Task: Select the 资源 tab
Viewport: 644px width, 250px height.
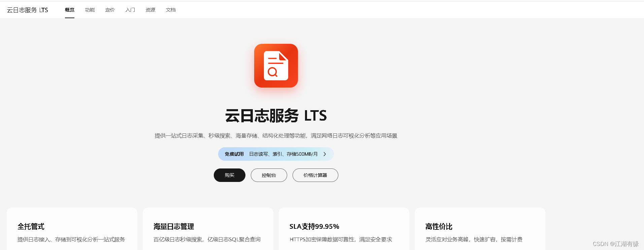Action: [x=150, y=10]
